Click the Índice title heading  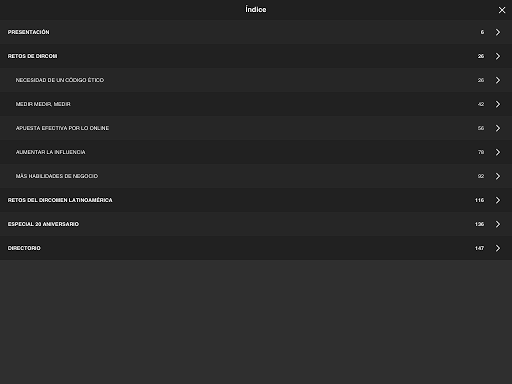[x=256, y=9]
